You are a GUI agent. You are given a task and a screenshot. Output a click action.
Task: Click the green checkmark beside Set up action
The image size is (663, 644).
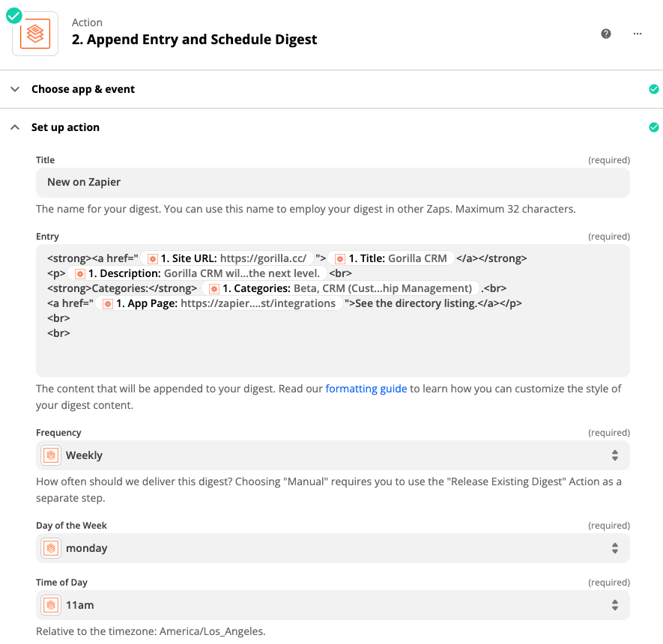pyautogui.click(x=654, y=127)
